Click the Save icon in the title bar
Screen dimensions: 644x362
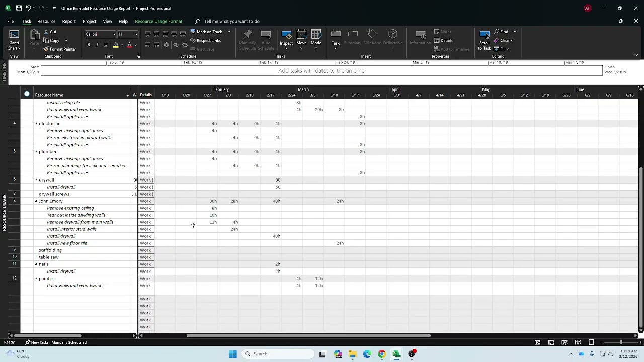click(x=19, y=8)
